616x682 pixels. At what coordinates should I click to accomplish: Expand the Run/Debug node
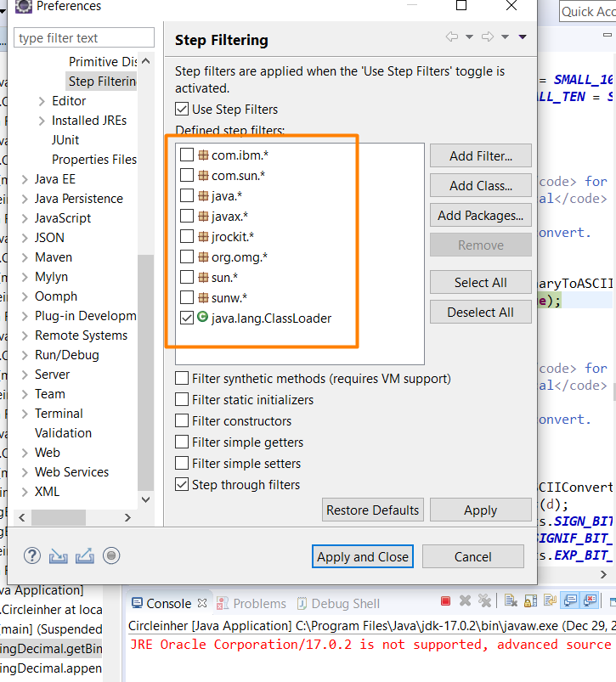(x=25, y=355)
